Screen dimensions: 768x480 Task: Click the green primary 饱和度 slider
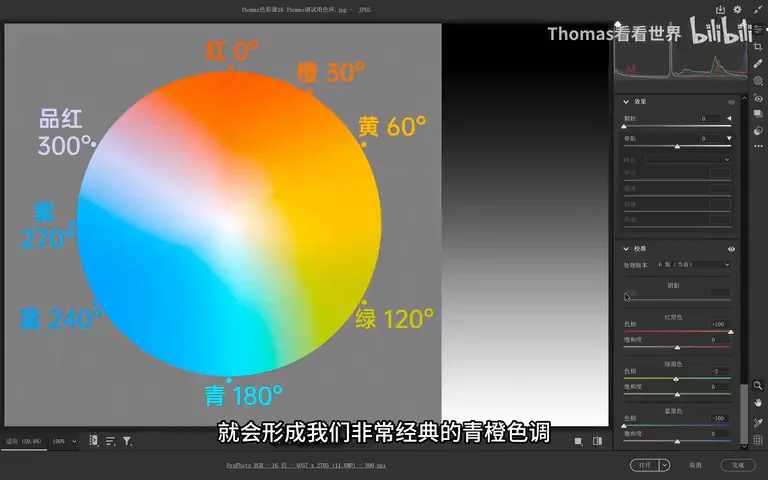(677, 394)
